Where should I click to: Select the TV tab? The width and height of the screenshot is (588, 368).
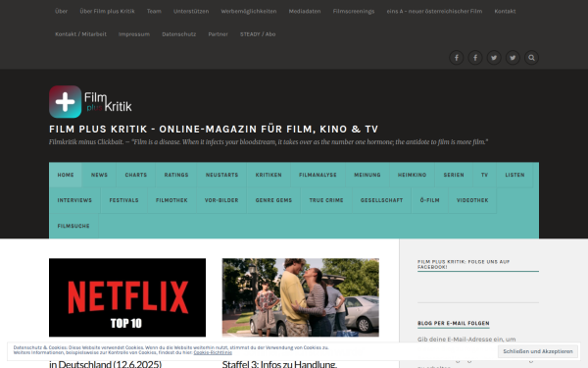click(484, 175)
